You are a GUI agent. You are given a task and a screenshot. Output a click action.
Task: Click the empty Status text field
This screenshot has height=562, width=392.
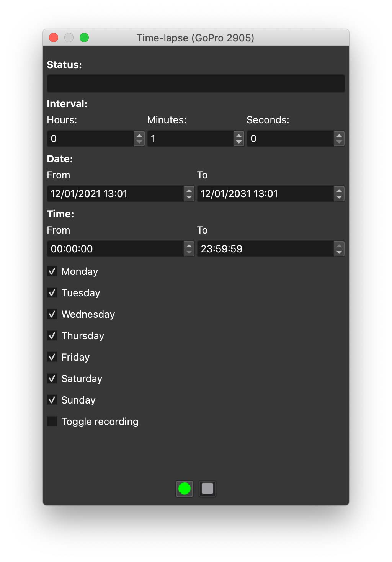[196, 83]
